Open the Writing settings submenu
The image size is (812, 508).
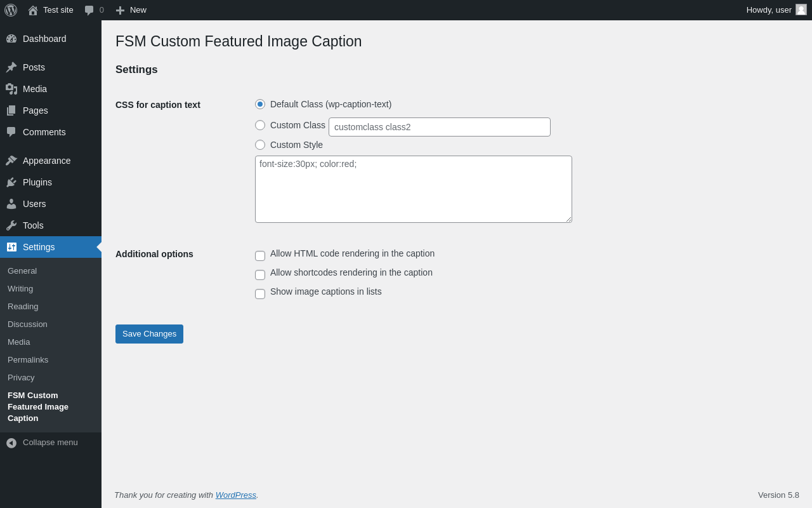pos(20,289)
